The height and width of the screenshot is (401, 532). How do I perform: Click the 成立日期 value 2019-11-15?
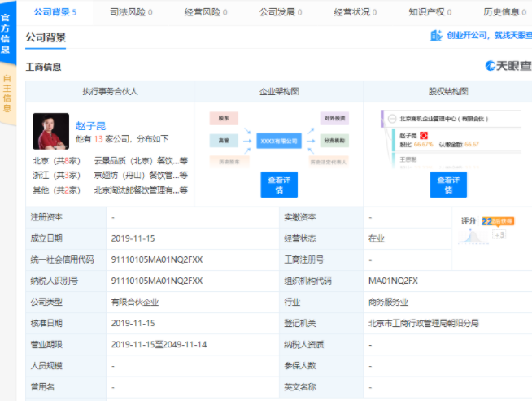133,238
